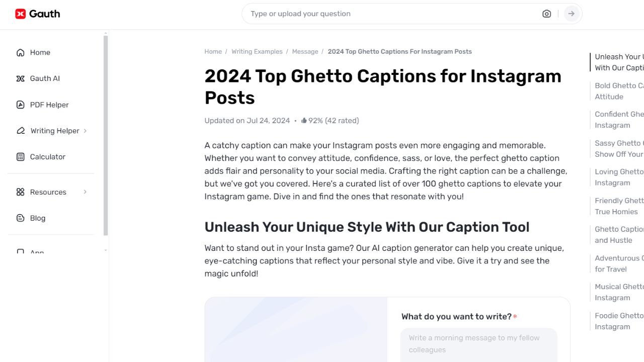Open the Calculator icon
The width and height of the screenshot is (644, 362).
pos(20,157)
